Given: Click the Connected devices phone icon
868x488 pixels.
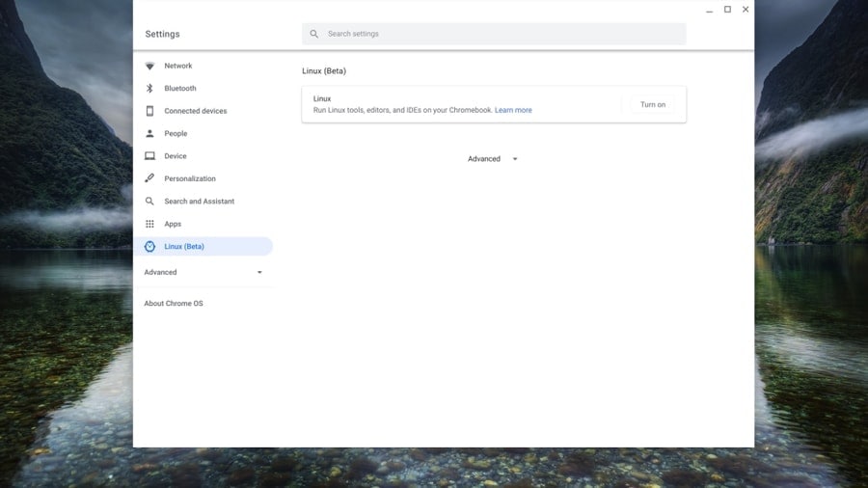Looking at the screenshot, I should pyautogui.click(x=149, y=111).
